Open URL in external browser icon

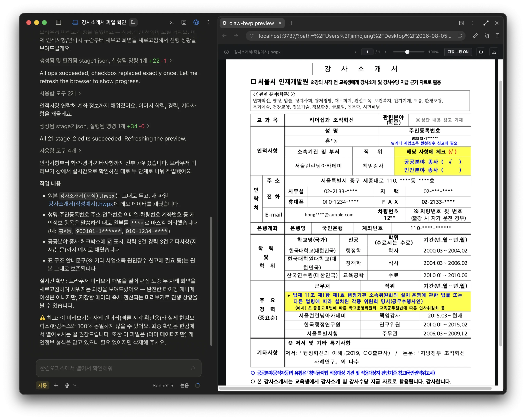point(460,36)
